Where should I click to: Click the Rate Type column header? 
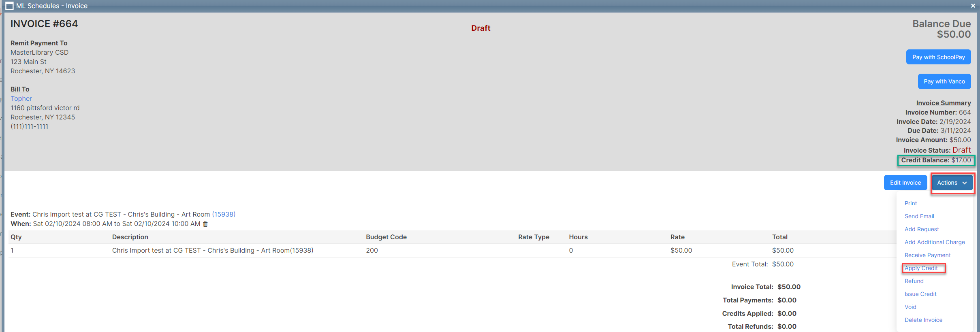tap(534, 237)
